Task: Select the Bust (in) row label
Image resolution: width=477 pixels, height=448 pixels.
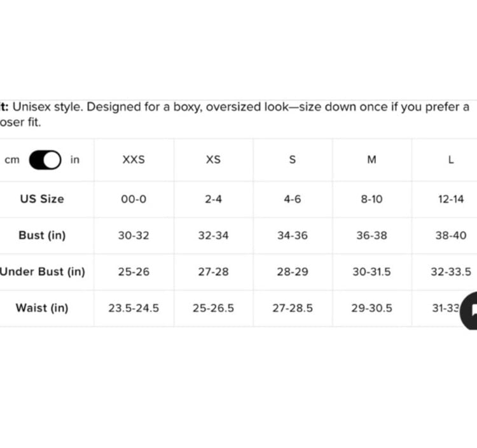Action: click(42, 236)
